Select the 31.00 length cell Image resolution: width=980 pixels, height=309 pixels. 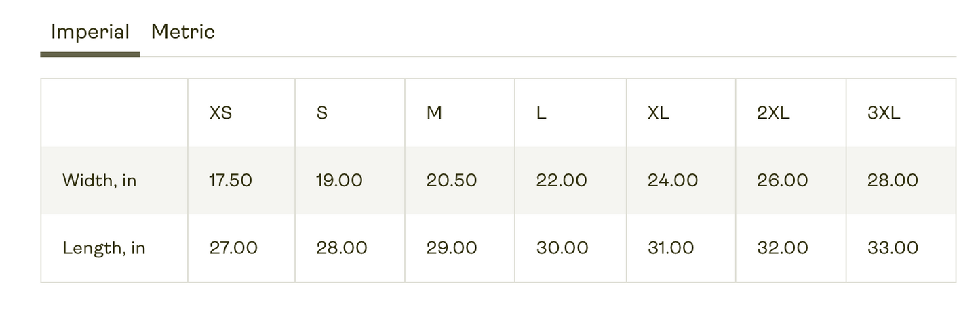(x=681, y=248)
